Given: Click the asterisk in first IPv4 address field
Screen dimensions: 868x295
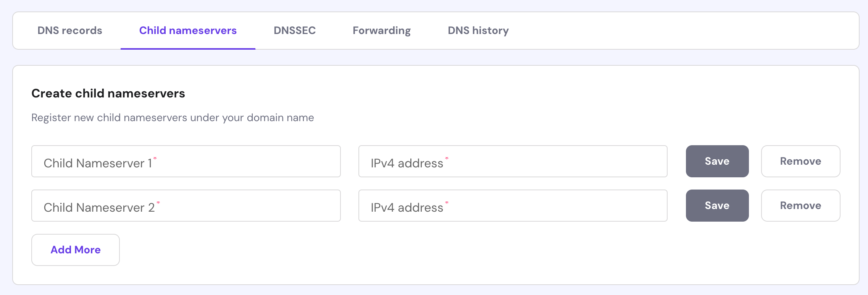Looking at the screenshot, I should [x=447, y=158].
